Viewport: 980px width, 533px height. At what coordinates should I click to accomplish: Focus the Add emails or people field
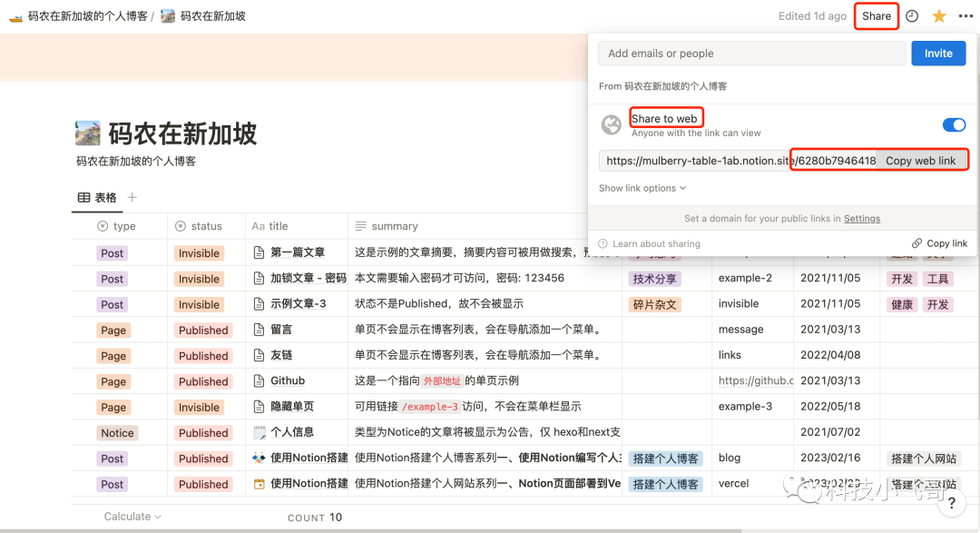pos(752,54)
